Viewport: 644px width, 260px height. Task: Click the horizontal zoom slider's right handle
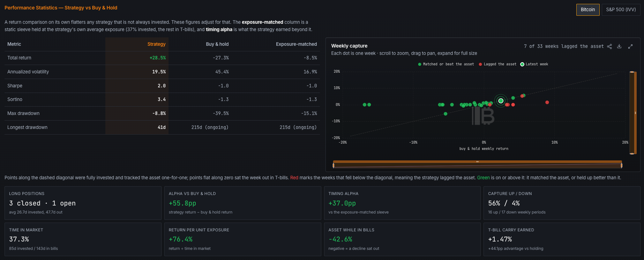622,165
